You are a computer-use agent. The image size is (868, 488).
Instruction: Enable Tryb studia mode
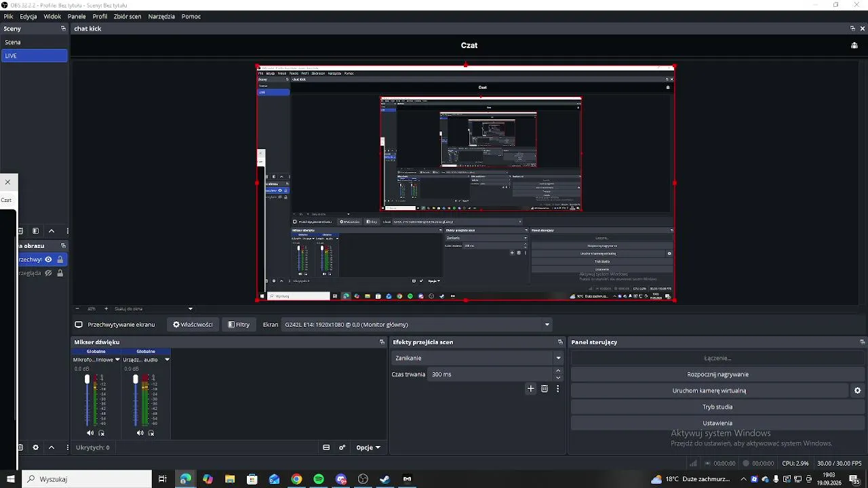point(717,407)
